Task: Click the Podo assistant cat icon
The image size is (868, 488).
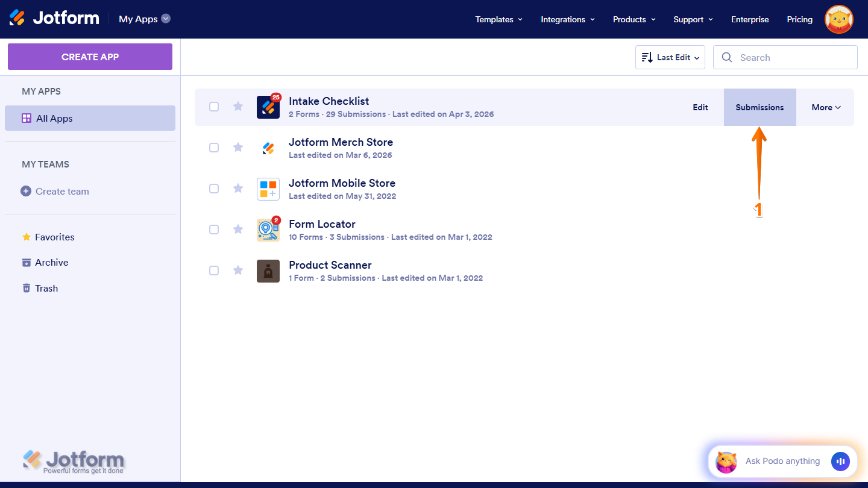Action: click(726, 461)
